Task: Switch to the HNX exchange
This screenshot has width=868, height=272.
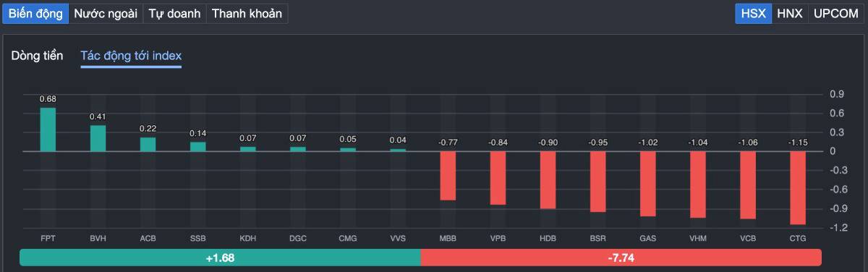Action: [790, 13]
